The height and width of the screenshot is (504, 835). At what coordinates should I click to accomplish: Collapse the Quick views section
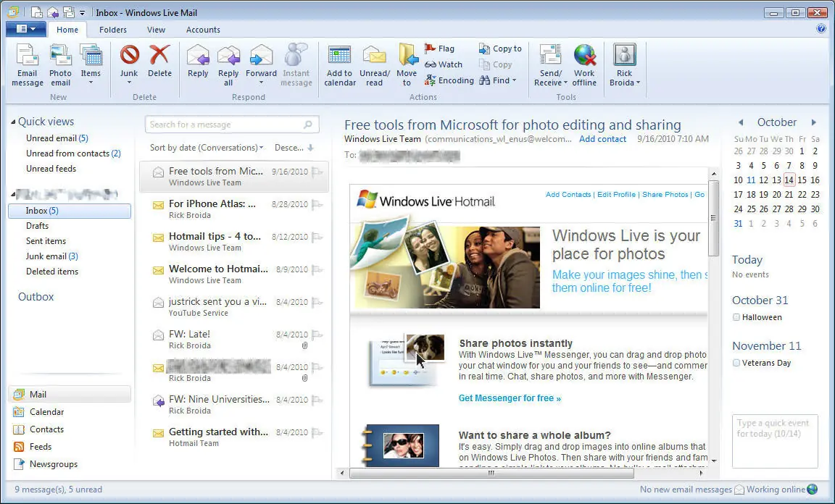tap(13, 122)
